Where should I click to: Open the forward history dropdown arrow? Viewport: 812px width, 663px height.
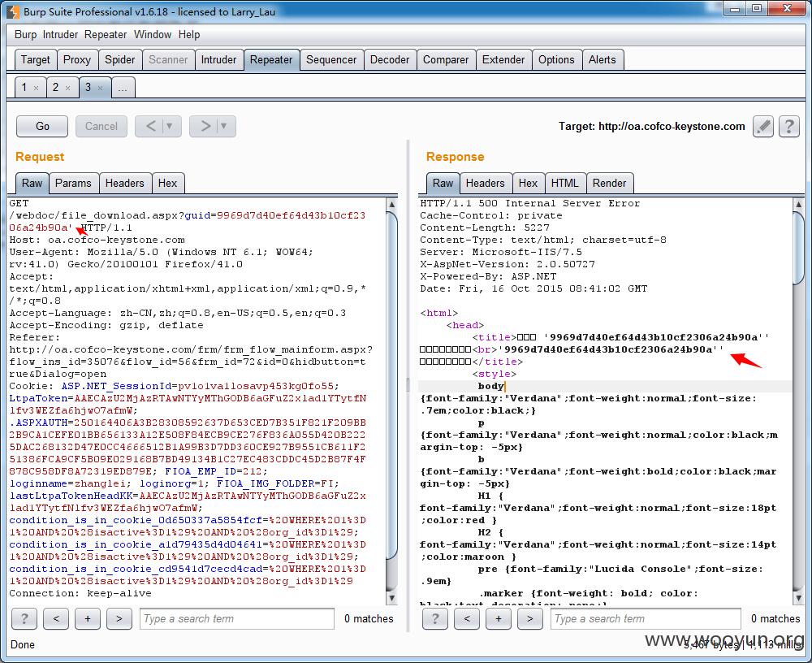tap(224, 126)
